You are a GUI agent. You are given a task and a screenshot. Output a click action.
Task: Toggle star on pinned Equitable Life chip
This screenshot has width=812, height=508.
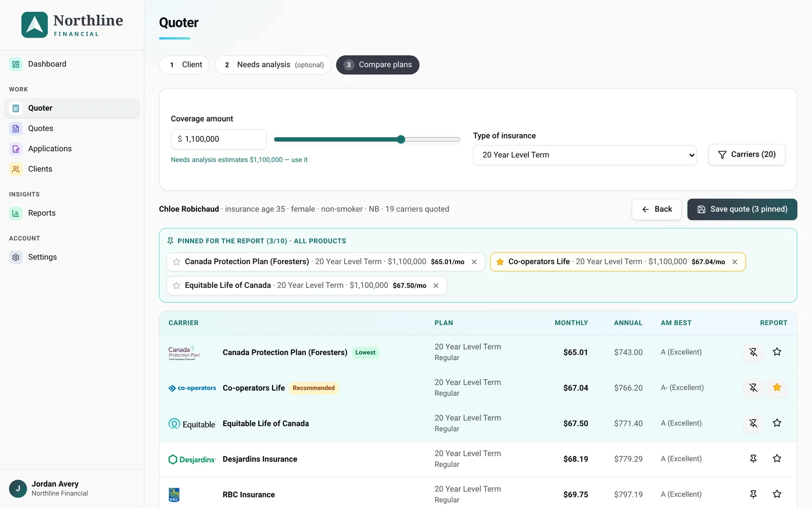177,286
